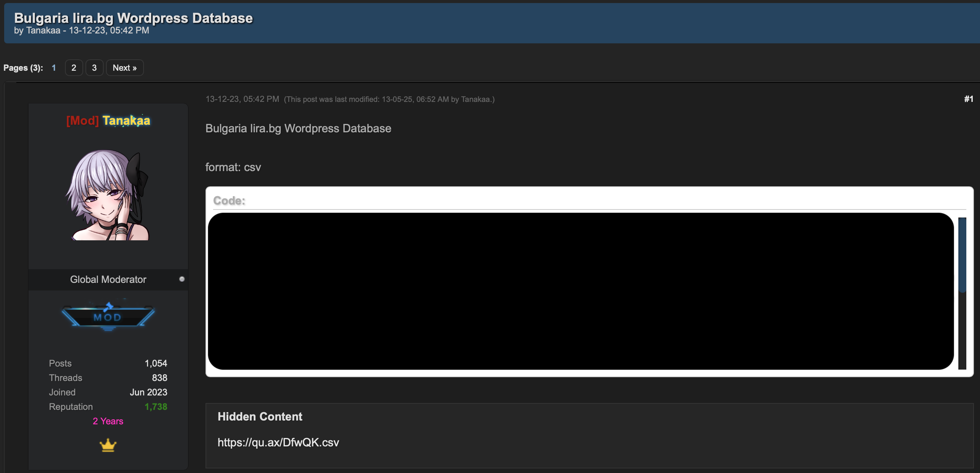
Task: Click the reputation value 1,738
Action: tap(156, 407)
